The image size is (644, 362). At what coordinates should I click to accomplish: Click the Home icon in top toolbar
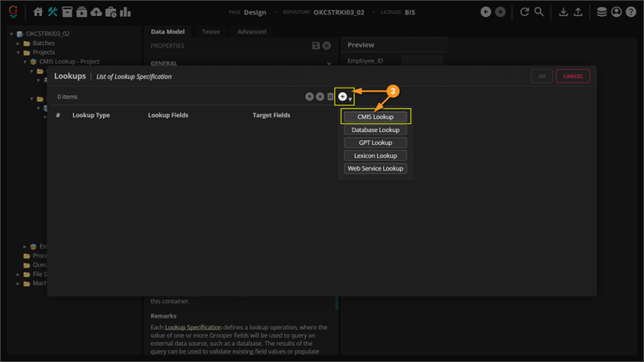tap(38, 12)
